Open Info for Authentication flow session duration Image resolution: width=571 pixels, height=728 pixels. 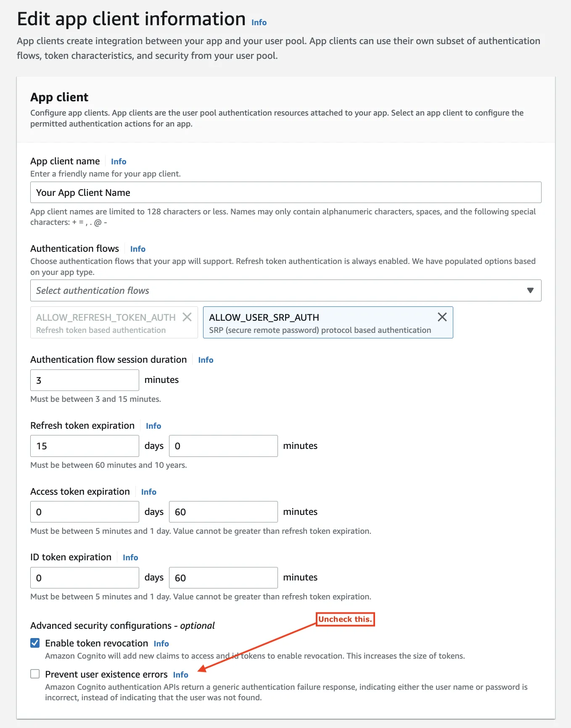click(206, 360)
